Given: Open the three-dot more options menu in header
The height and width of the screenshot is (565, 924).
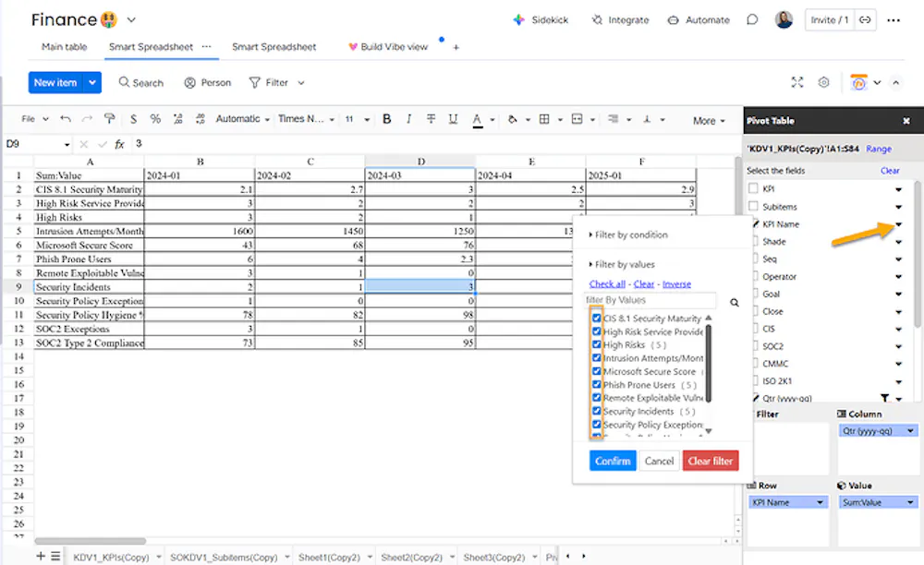Looking at the screenshot, I should (894, 20).
